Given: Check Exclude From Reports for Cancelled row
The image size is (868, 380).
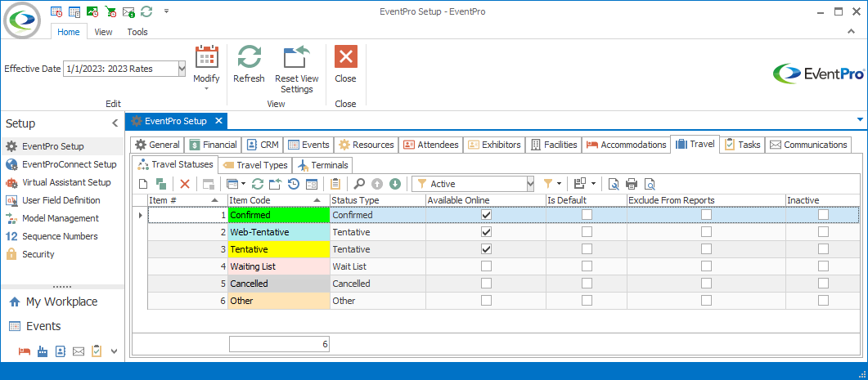Looking at the screenshot, I should 706,284.
